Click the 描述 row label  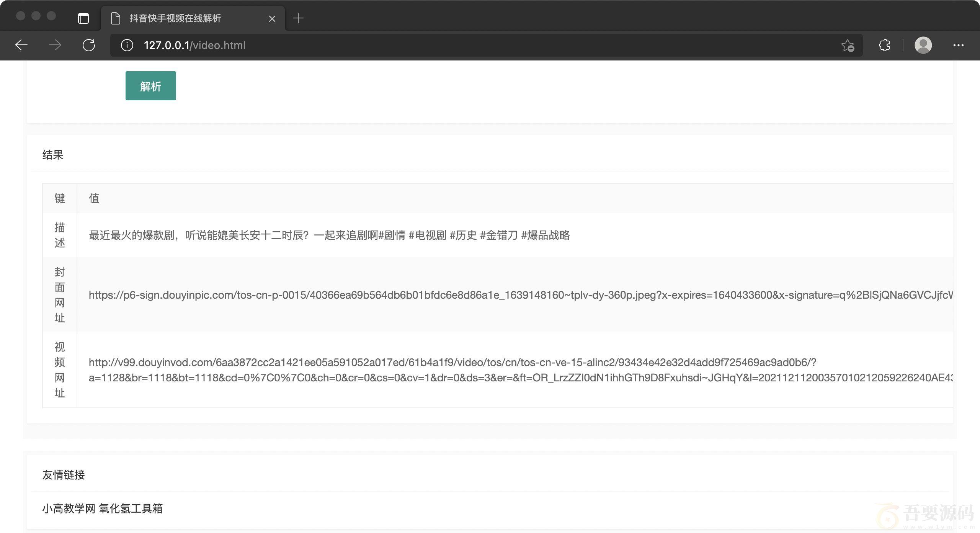(x=60, y=235)
